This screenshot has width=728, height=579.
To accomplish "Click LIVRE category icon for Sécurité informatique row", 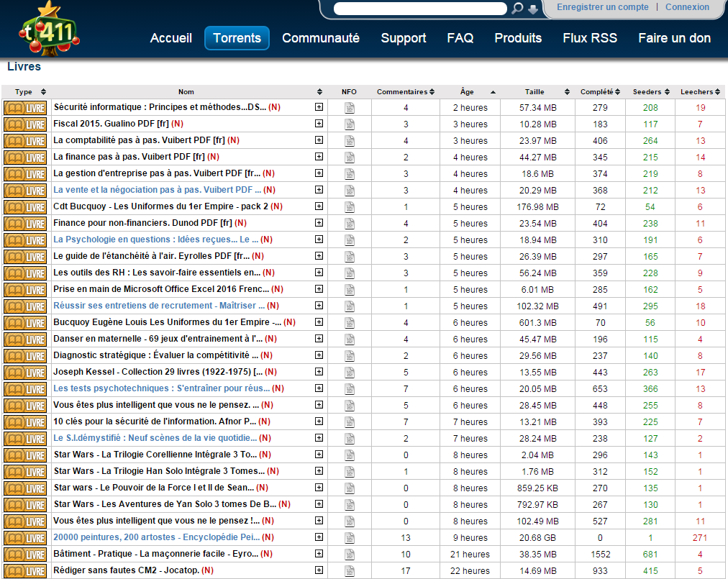I will 25,108.
